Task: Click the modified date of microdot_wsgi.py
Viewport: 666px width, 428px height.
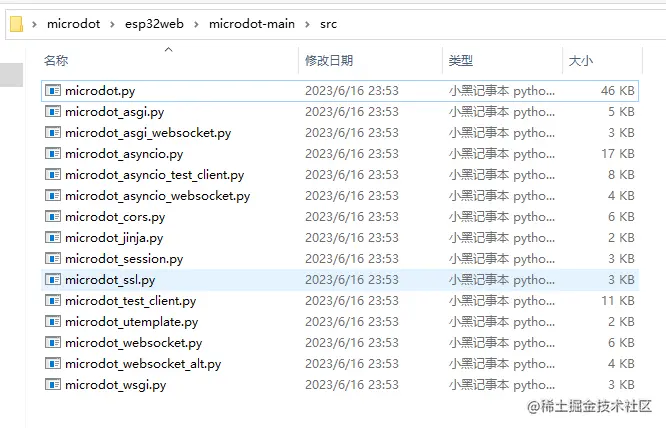Action: 352,384
